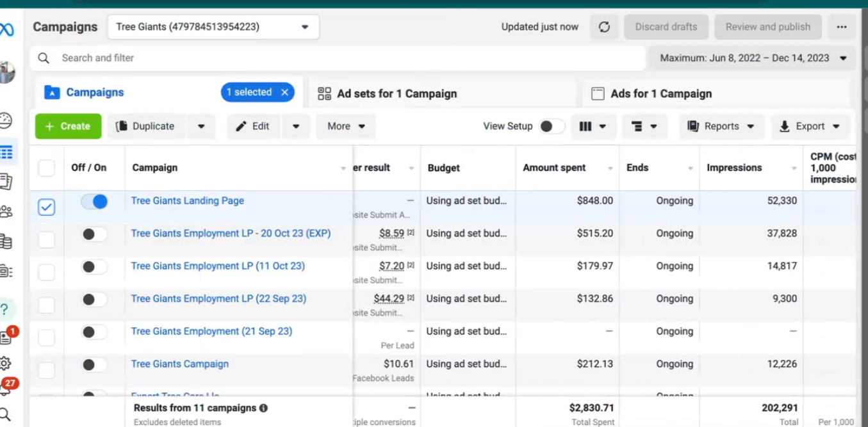Turn on Employment LP (22 Sep 23) campaign
Screen dimensions: 868x427
tap(94, 300)
